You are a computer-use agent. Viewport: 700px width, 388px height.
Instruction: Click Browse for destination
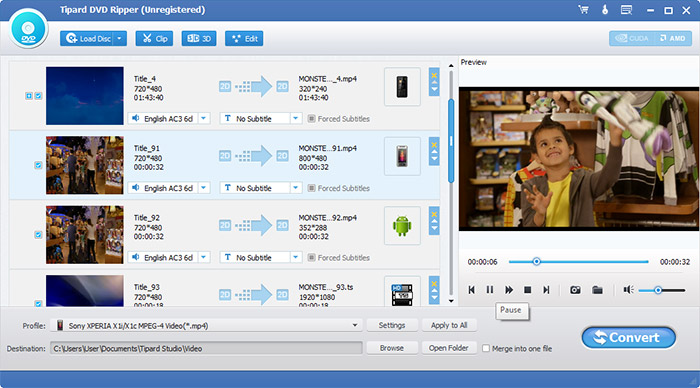click(x=392, y=348)
